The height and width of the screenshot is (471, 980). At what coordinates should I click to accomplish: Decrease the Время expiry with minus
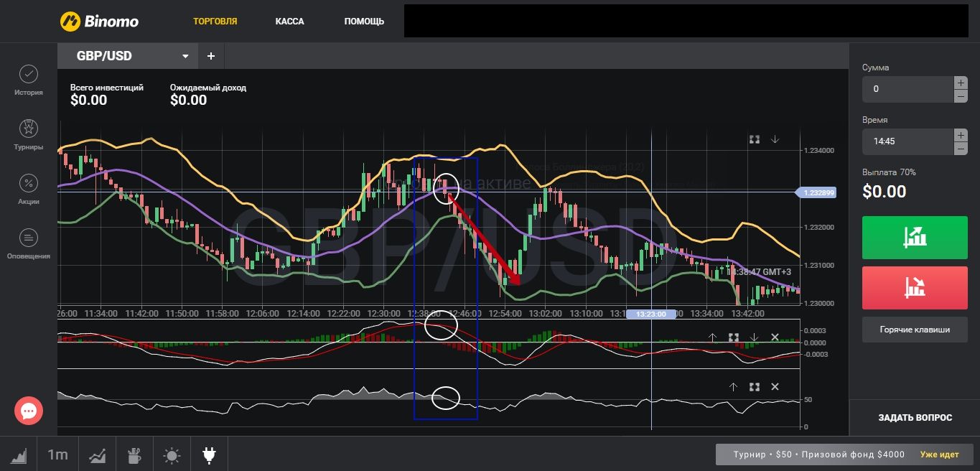coord(961,149)
